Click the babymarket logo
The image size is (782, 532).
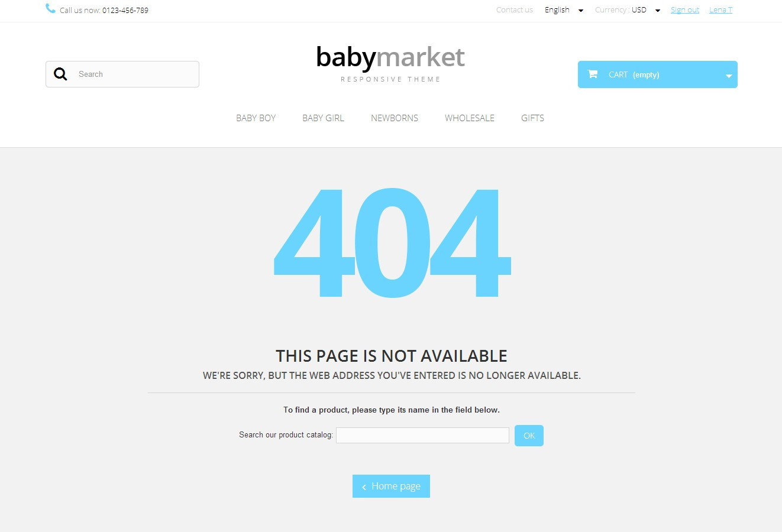[x=390, y=63]
